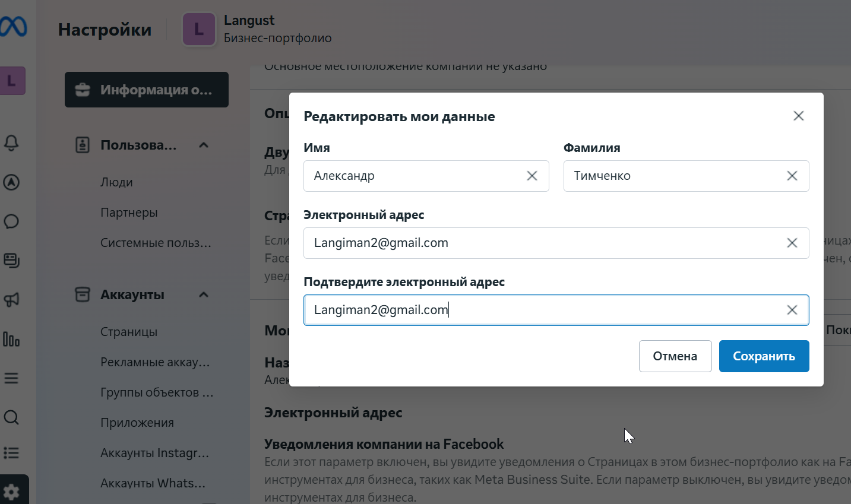This screenshot has height=504, width=851.
Task: Clear the Александр first name field
Action: click(532, 176)
